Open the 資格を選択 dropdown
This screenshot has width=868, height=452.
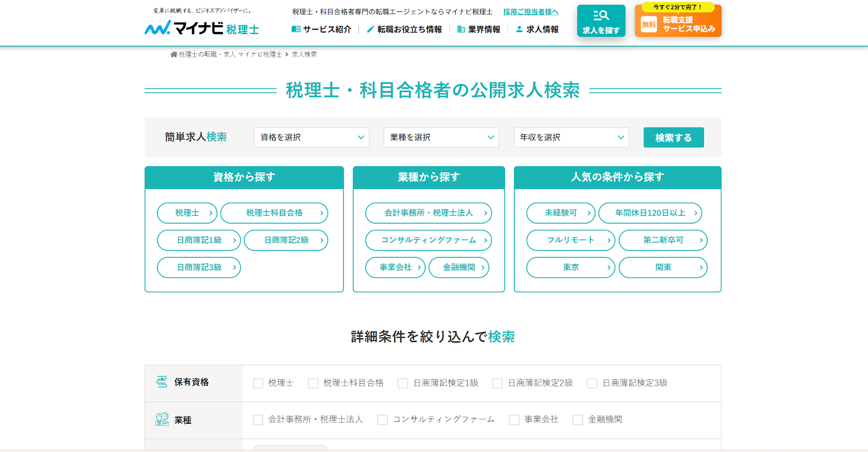tap(311, 138)
